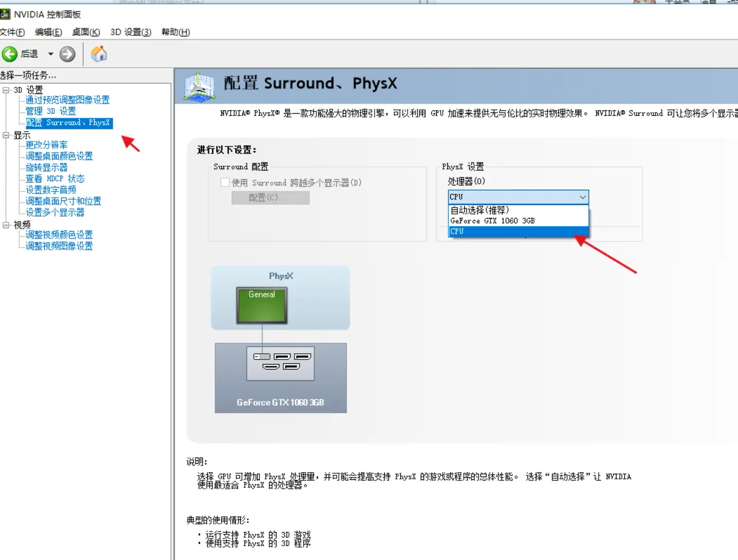The height and width of the screenshot is (560, 738).
Task: Click the NVIDIA control panel title icon
Action: (5, 14)
